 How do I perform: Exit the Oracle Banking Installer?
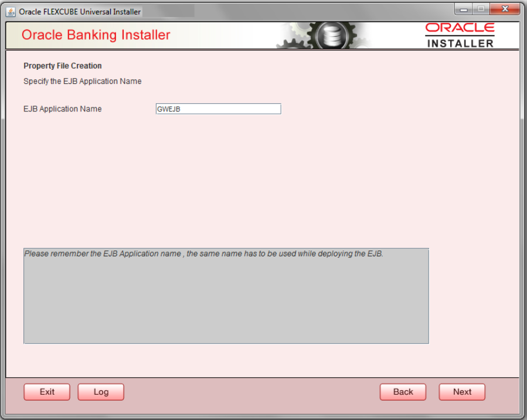click(x=46, y=391)
